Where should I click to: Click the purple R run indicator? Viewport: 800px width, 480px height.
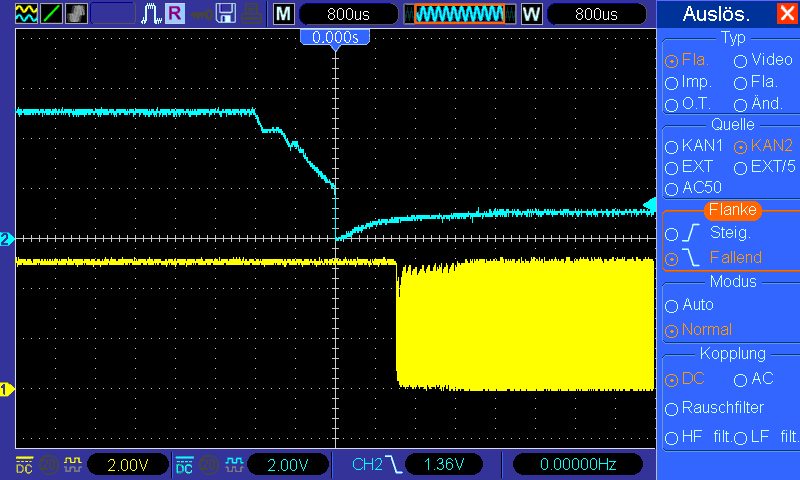point(174,13)
